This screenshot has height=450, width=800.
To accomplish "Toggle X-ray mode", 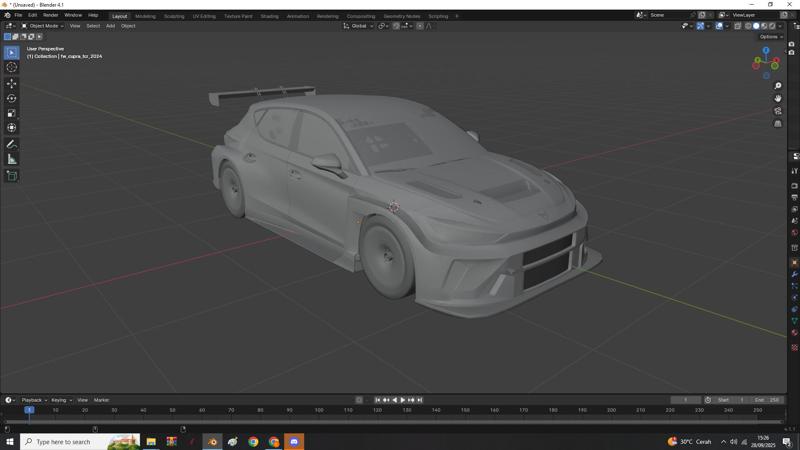I will 738,26.
